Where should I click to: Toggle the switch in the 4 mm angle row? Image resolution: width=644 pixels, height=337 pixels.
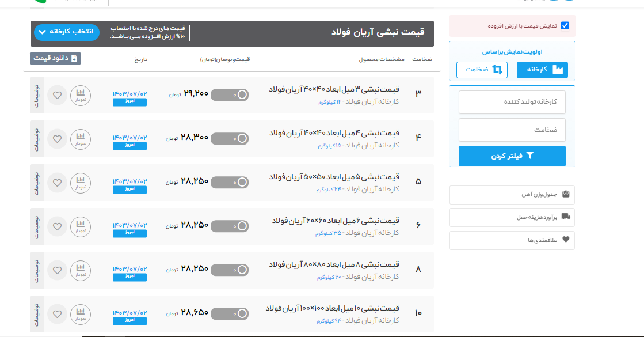(230, 139)
